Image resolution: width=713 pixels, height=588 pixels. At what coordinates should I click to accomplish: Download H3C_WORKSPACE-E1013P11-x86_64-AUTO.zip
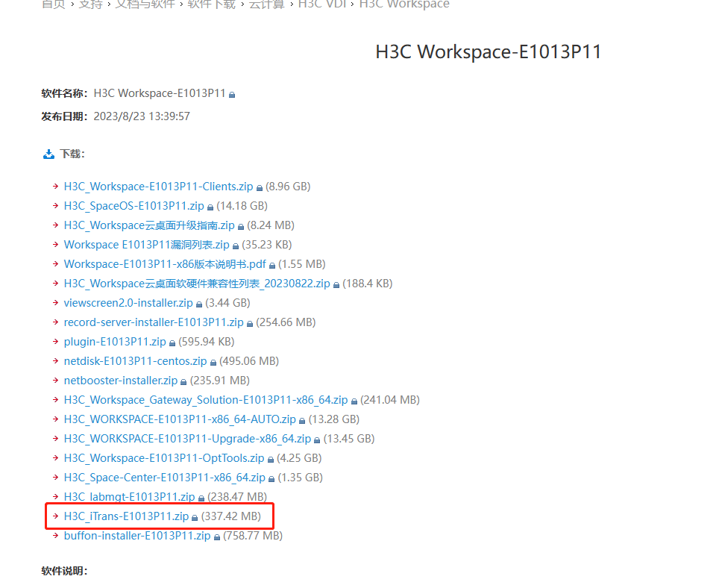point(180,419)
